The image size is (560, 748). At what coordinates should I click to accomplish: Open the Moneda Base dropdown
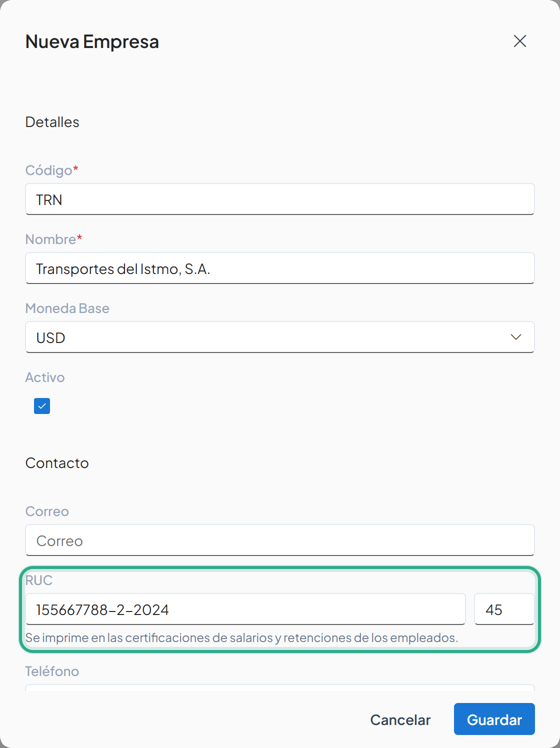[280, 337]
